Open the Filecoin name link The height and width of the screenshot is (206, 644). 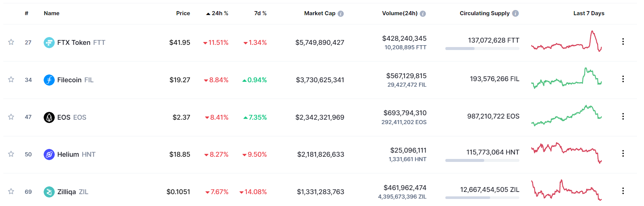(x=69, y=80)
